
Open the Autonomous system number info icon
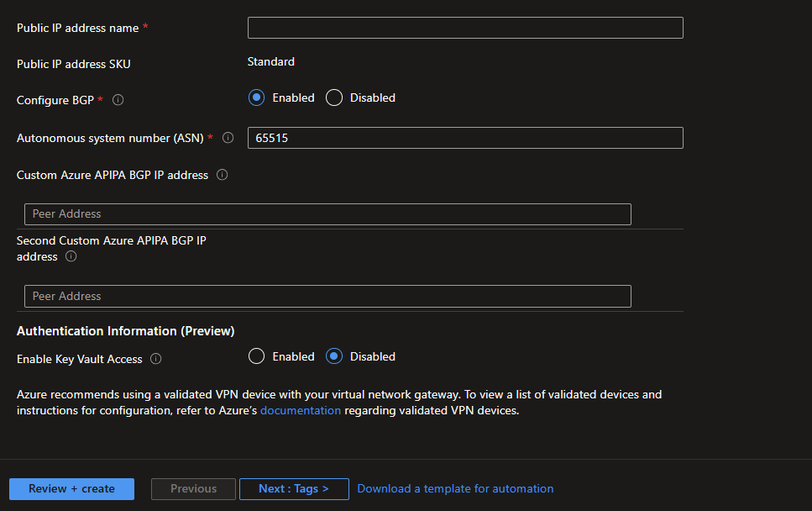coord(228,138)
